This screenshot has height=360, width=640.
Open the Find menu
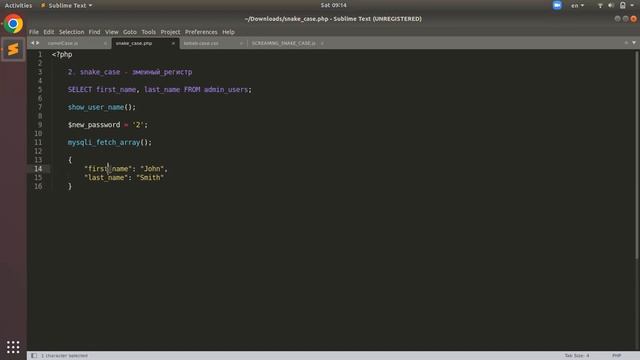click(x=94, y=32)
